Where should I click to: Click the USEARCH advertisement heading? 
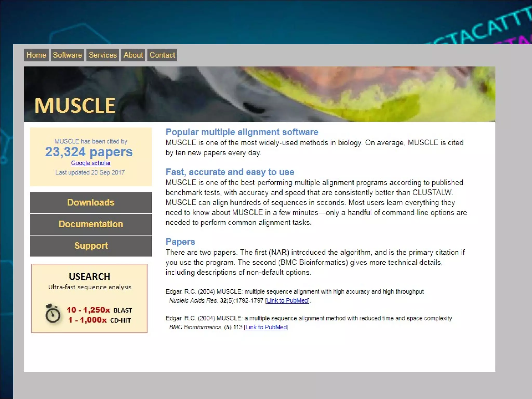tap(89, 277)
